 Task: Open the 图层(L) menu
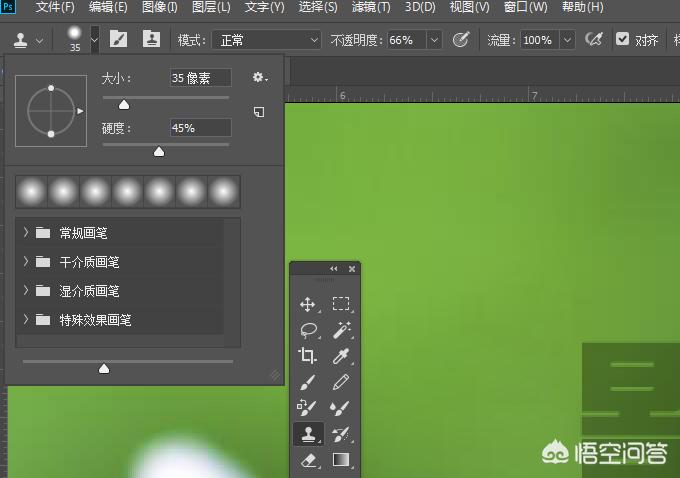(210, 7)
